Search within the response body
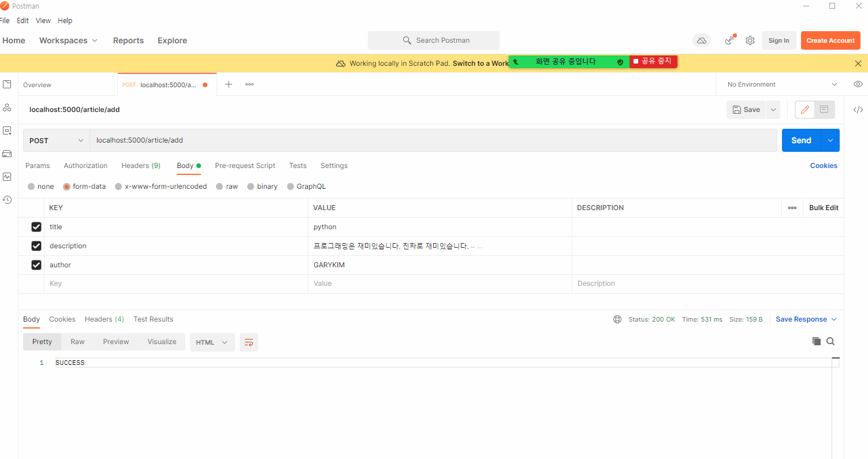The height and width of the screenshot is (459, 868). (830, 341)
